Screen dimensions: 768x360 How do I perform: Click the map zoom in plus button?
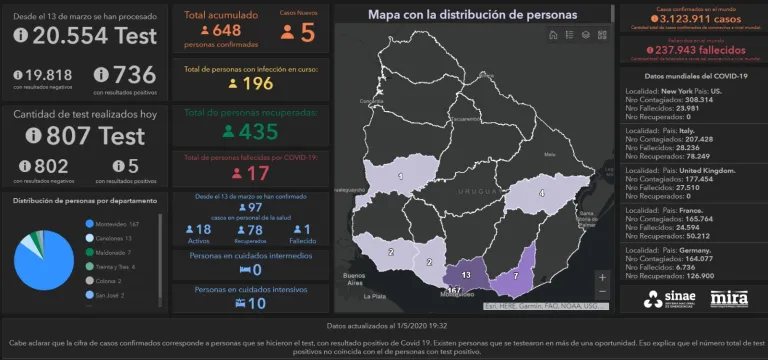pos(602,277)
